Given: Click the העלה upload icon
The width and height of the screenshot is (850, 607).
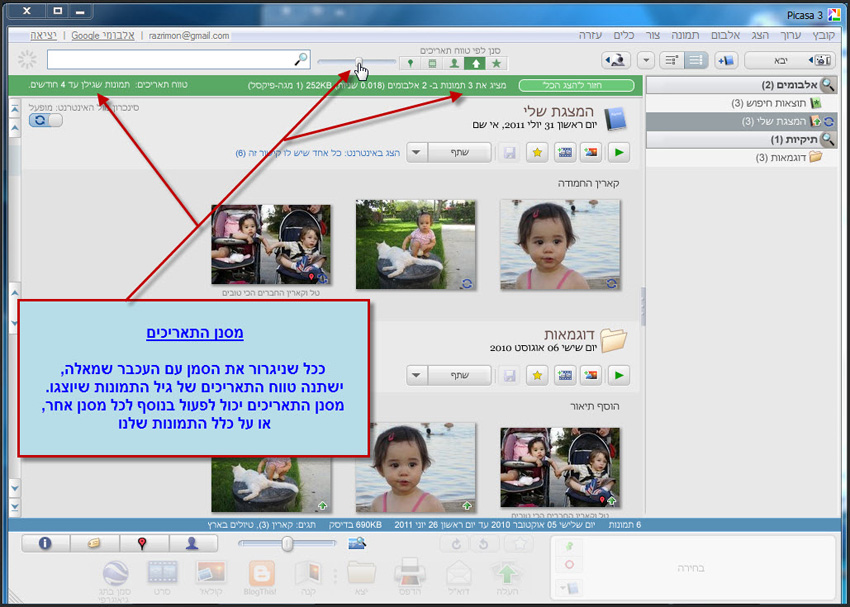Looking at the screenshot, I should point(505,577).
